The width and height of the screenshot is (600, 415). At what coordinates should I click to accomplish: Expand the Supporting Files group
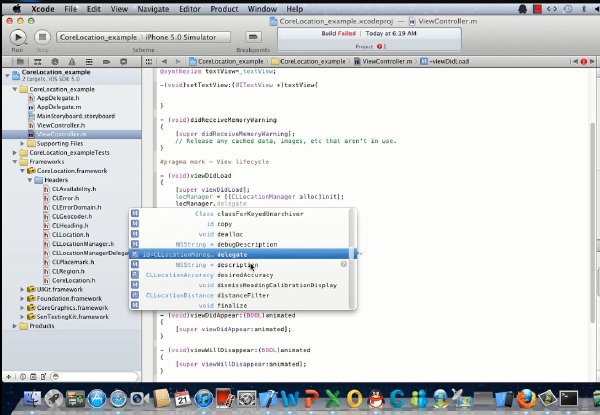(22, 143)
